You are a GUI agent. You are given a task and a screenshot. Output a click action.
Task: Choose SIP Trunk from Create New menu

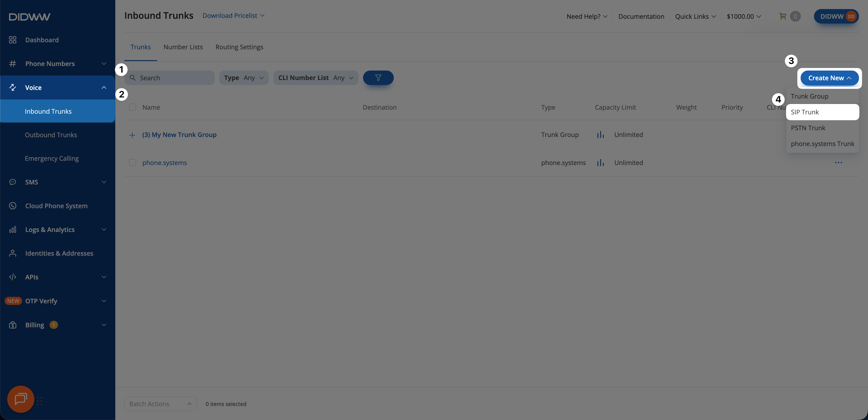(823, 112)
